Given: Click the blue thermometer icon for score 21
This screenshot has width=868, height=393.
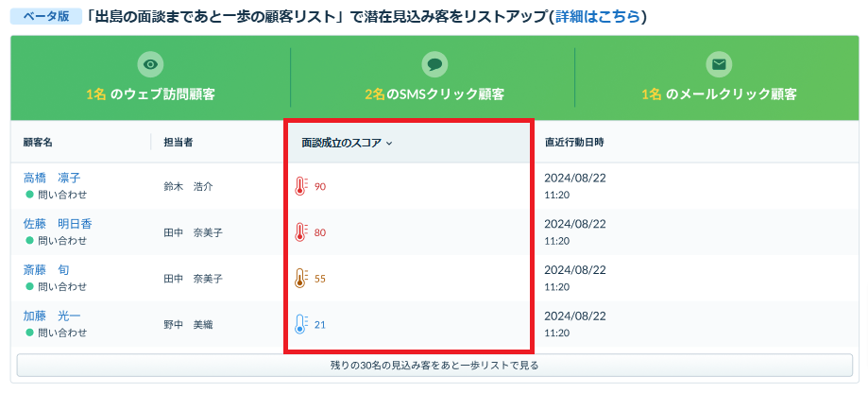Looking at the screenshot, I should [300, 324].
